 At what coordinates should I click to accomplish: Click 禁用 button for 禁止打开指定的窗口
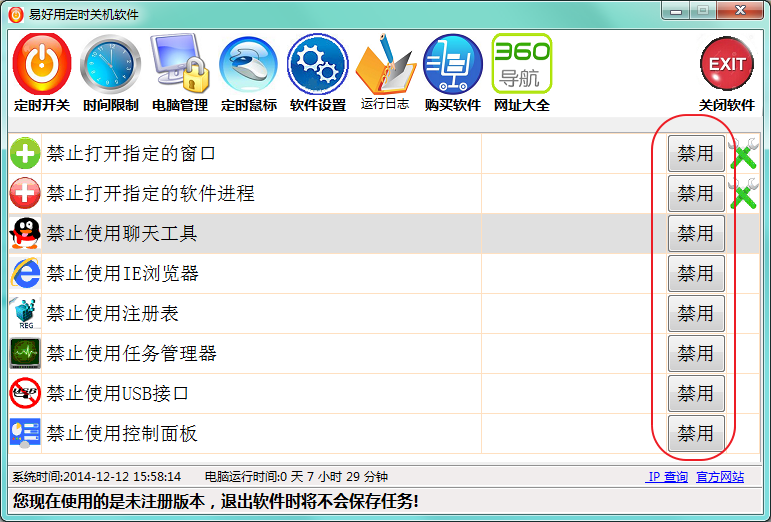[x=696, y=153]
